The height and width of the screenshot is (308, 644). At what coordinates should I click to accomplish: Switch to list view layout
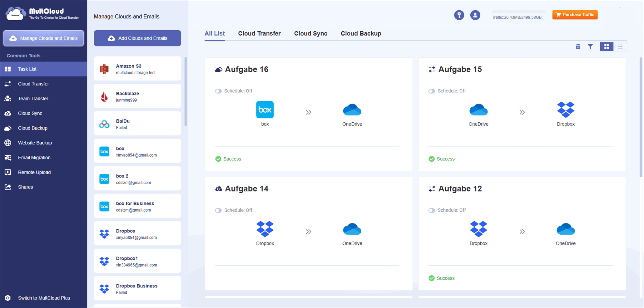(620, 46)
